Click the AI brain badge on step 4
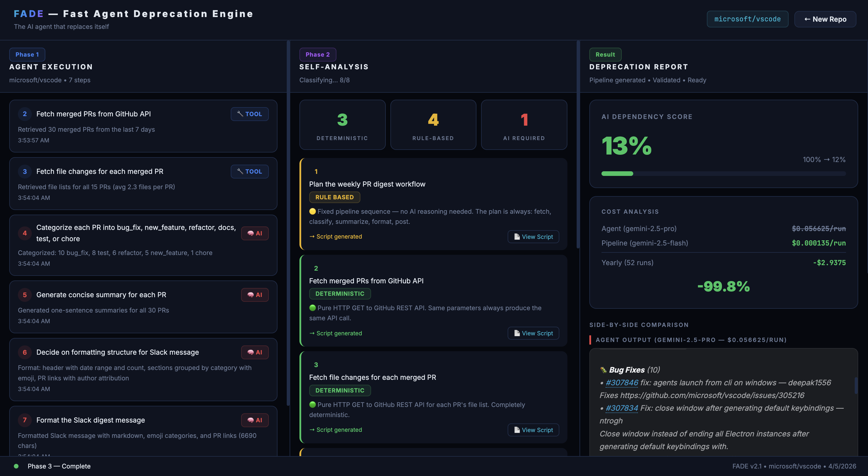 tap(255, 233)
